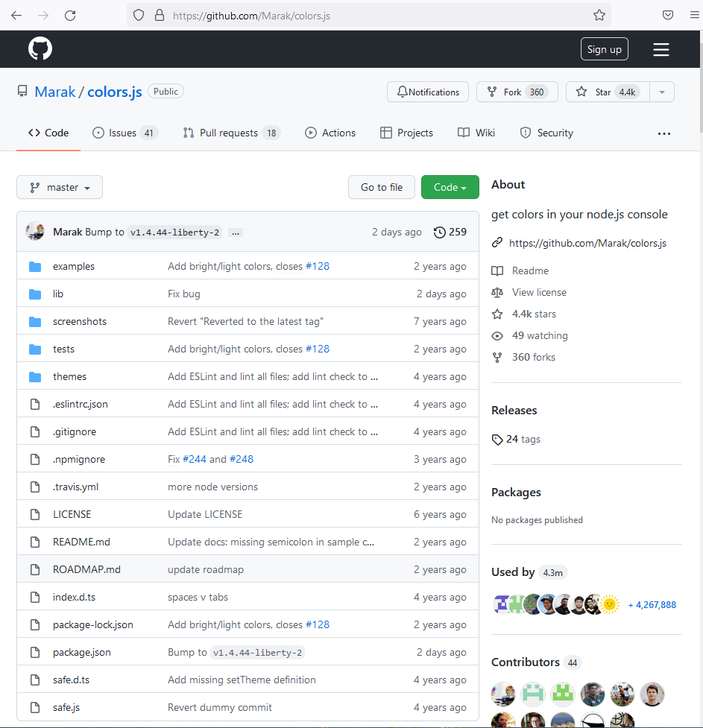Open the lib folder icon

coord(34,294)
